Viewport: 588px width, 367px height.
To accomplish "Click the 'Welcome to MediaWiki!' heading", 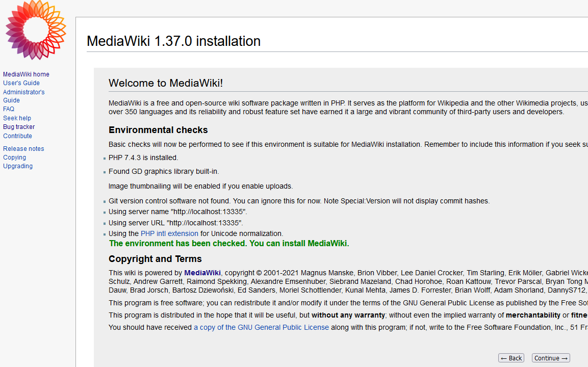I will [166, 84].
